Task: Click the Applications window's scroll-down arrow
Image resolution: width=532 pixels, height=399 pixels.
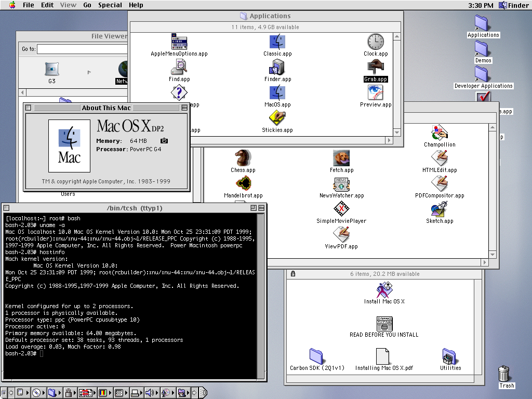Action: 397,132
